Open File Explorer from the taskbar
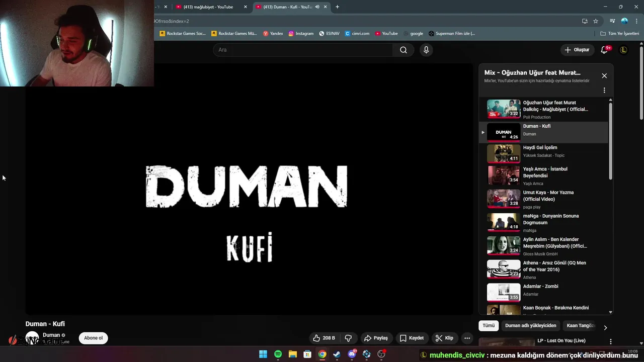 click(x=292, y=354)
